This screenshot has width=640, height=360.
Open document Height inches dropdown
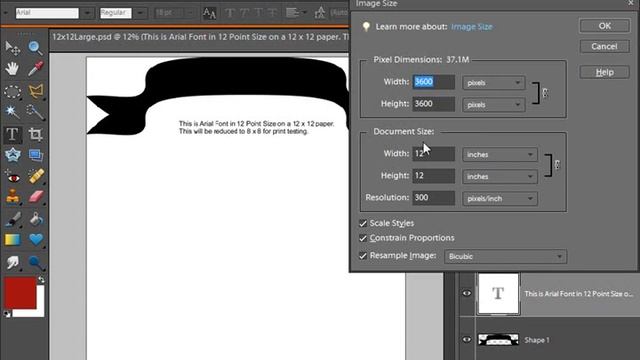point(500,177)
